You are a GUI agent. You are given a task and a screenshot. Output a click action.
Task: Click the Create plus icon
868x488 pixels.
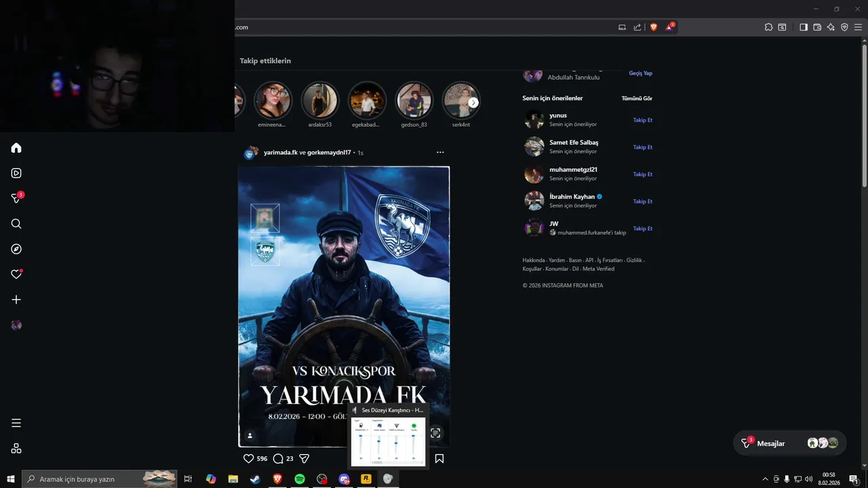click(x=16, y=300)
